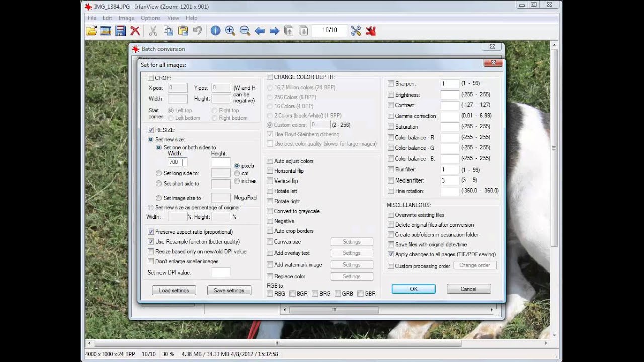This screenshot has height=362, width=644.
Task: Enable Don't enlarge smaller images
Action: (x=151, y=261)
